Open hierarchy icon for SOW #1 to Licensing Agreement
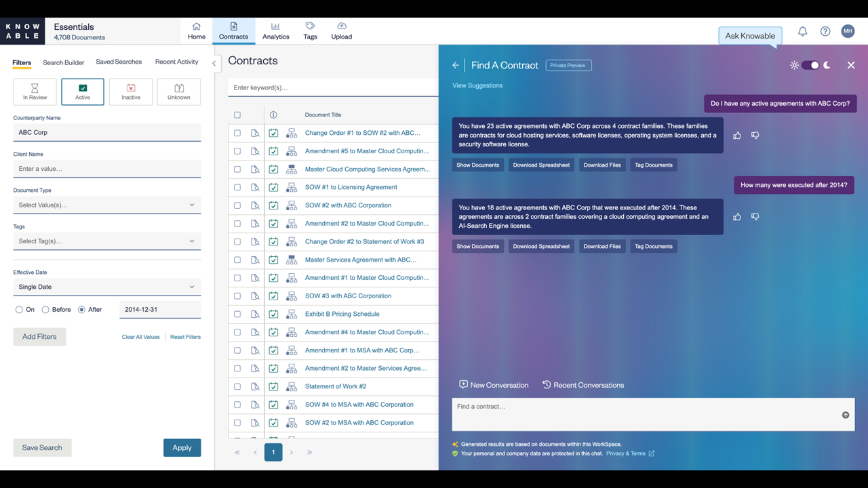 tap(292, 187)
